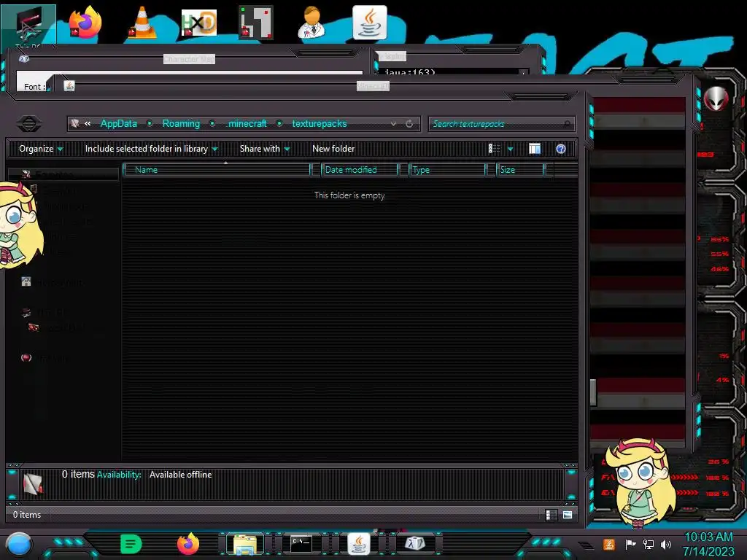The height and width of the screenshot is (560, 747).
Task: Click the Java update tray icon
Action: pos(609,545)
